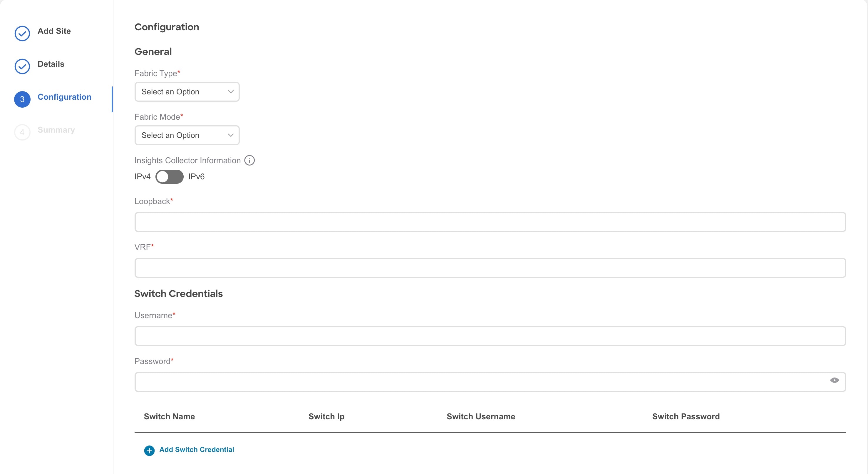Click the step 3 Configuration circle icon
868x474 pixels.
[22, 99]
